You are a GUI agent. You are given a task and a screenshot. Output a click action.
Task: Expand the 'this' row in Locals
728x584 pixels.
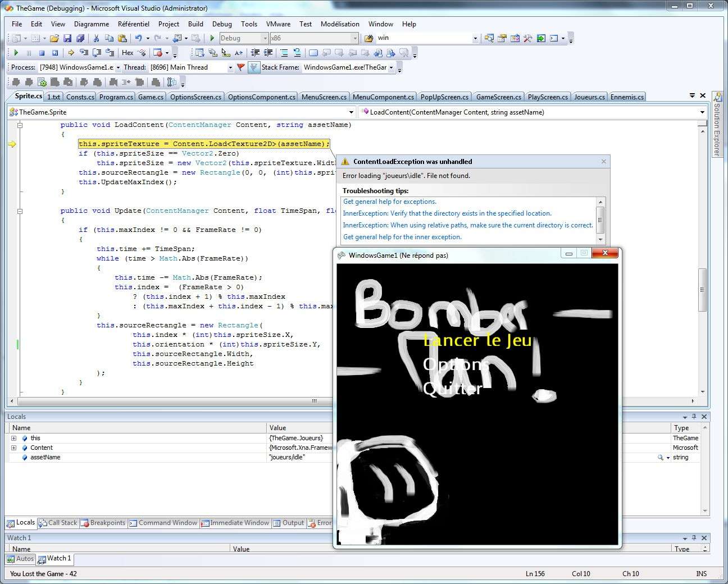[x=13, y=438]
